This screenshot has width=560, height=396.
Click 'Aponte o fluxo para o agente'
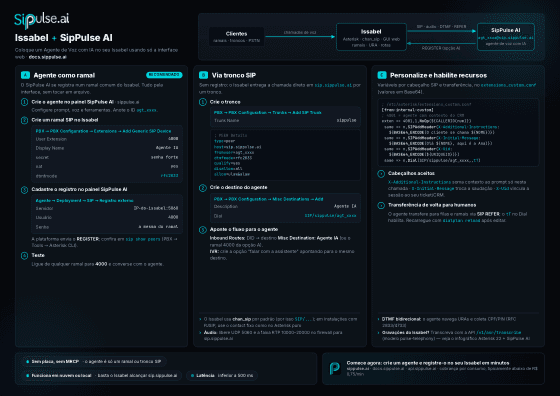pyautogui.click(x=244, y=230)
